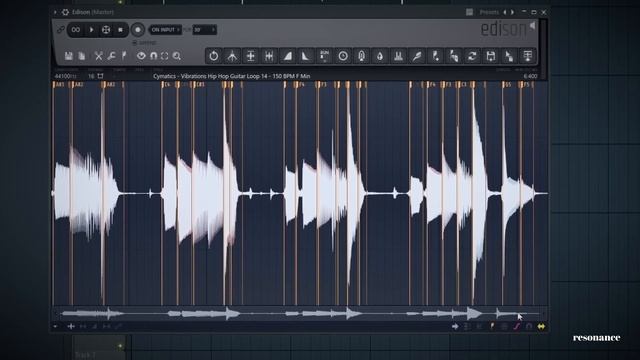This screenshot has height=360, width=640.
Task: Click the overview waveform scrollbar
Action: point(300,313)
